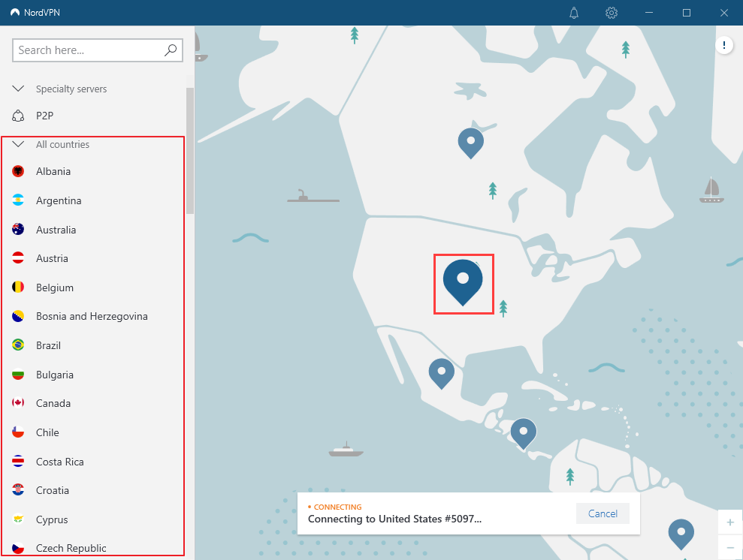Screen dimensions: 743x560
Task: Cancel the connection to United States
Action: click(603, 513)
